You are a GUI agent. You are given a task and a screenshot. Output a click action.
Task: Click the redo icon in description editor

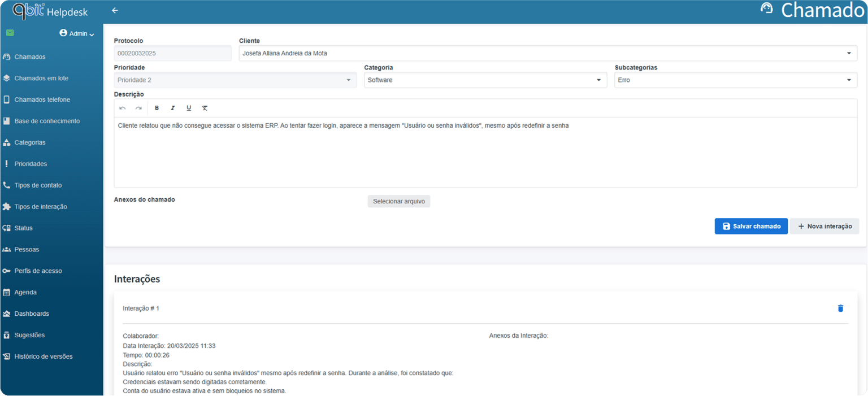point(138,108)
